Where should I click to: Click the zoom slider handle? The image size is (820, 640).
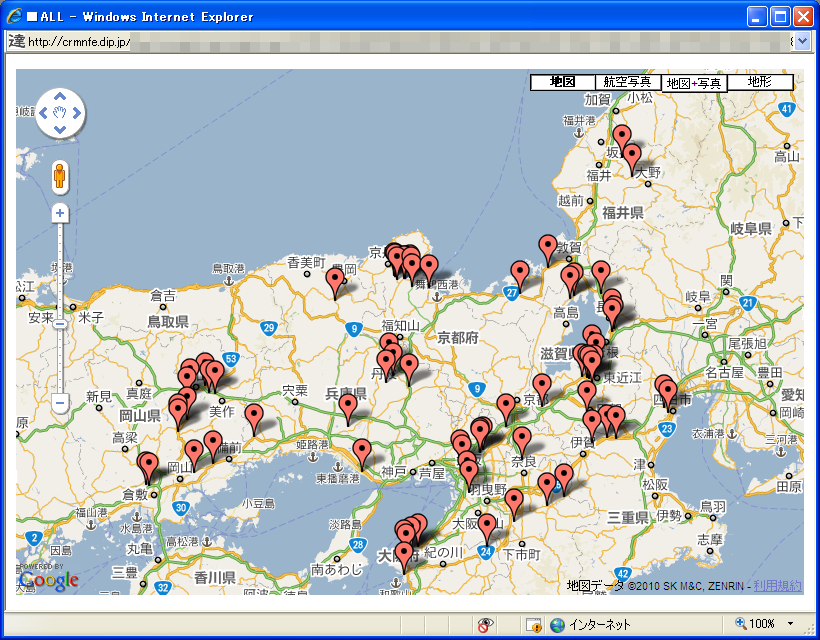(x=60, y=323)
